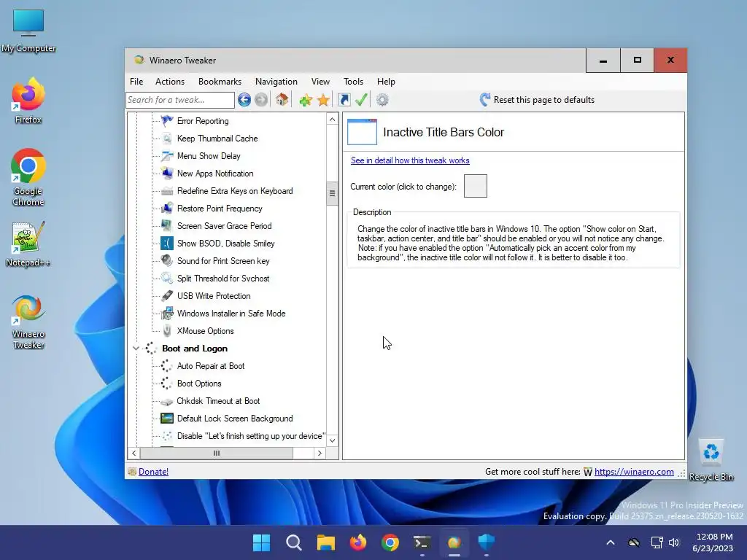Select Disable "Let's finish setting up" item
The width and height of the screenshot is (747, 560).
click(251, 436)
